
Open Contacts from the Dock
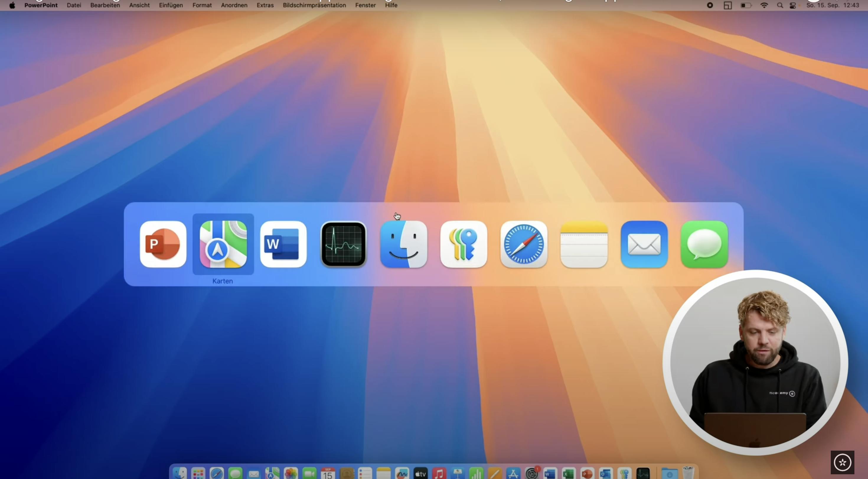(347, 473)
